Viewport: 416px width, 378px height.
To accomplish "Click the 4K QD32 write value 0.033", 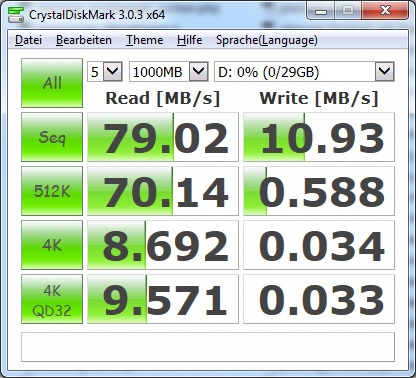I will 319,299.
